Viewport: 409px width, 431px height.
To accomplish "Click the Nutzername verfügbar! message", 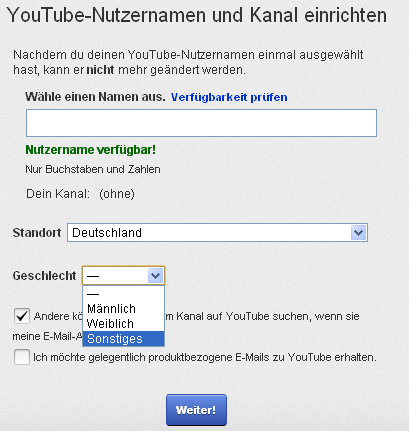I will 91,150.
